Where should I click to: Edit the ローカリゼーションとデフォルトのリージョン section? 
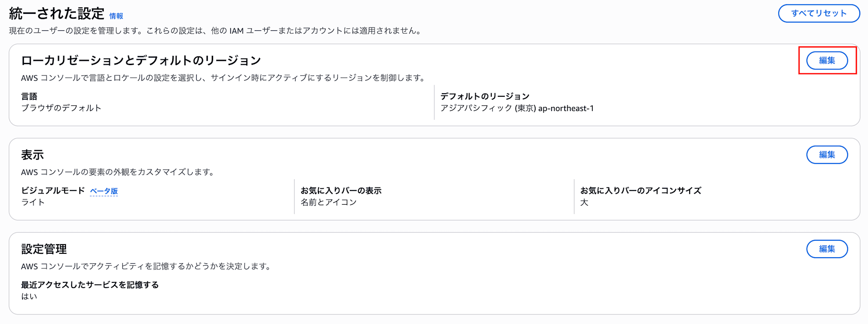(827, 61)
